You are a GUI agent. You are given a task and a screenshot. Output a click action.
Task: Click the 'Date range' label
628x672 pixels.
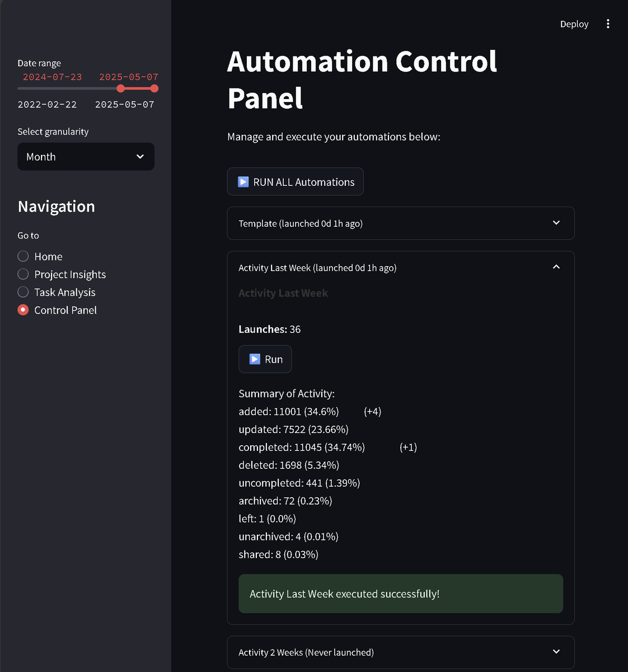point(39,63)
